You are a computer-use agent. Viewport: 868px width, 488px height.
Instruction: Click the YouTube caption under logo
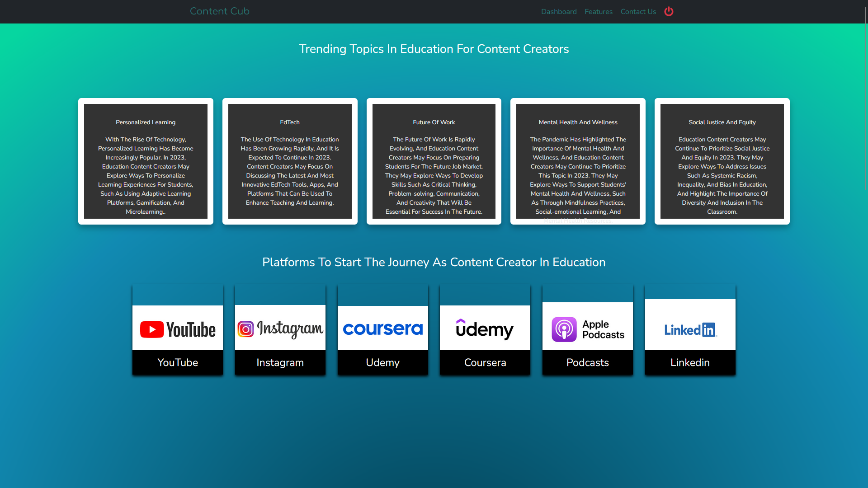coord(178,362)
